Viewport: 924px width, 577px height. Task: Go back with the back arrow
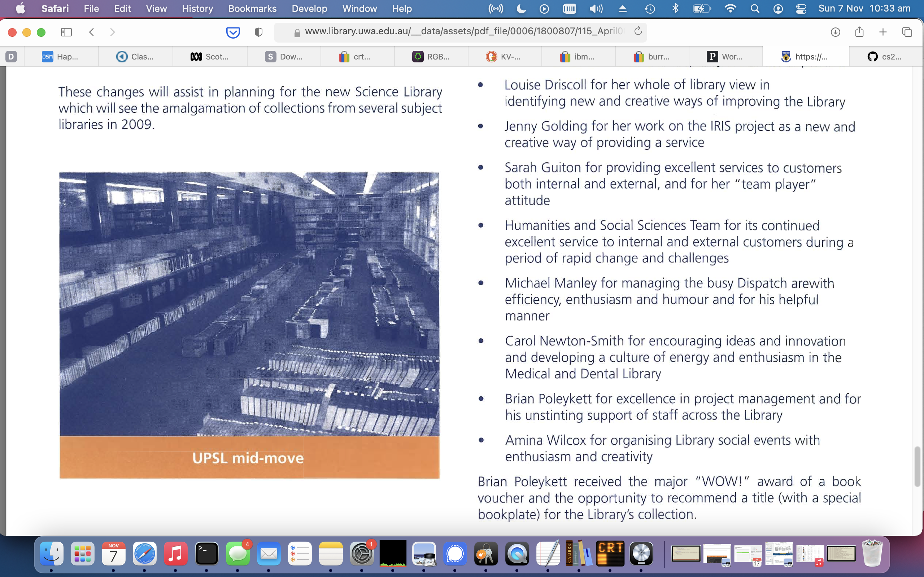coord(92,32)
